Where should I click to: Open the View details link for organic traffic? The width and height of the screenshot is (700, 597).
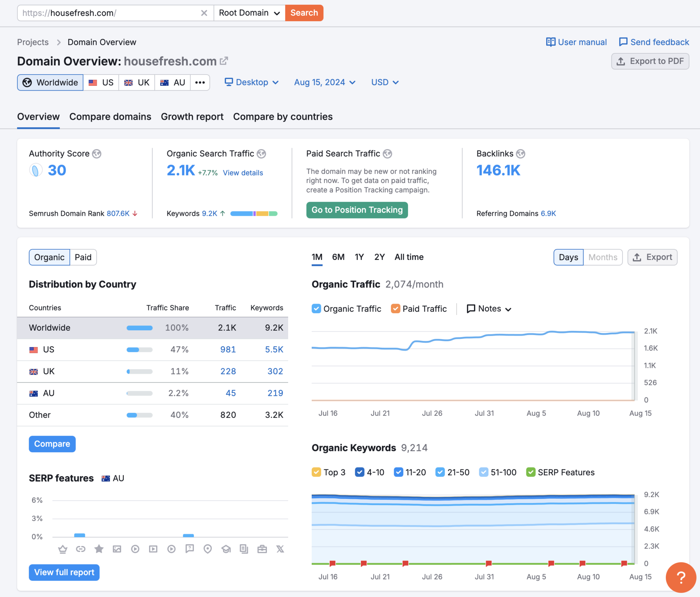pos(243,173)
